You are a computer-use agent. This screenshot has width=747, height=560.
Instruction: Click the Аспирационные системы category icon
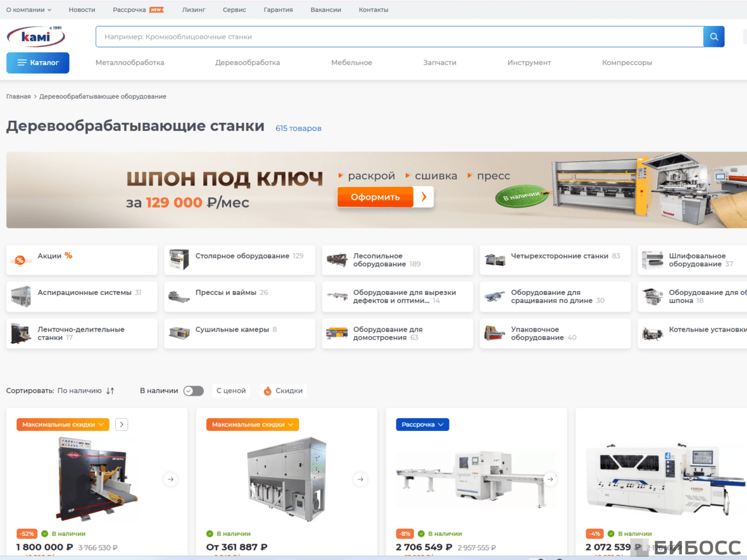(21, 297)
